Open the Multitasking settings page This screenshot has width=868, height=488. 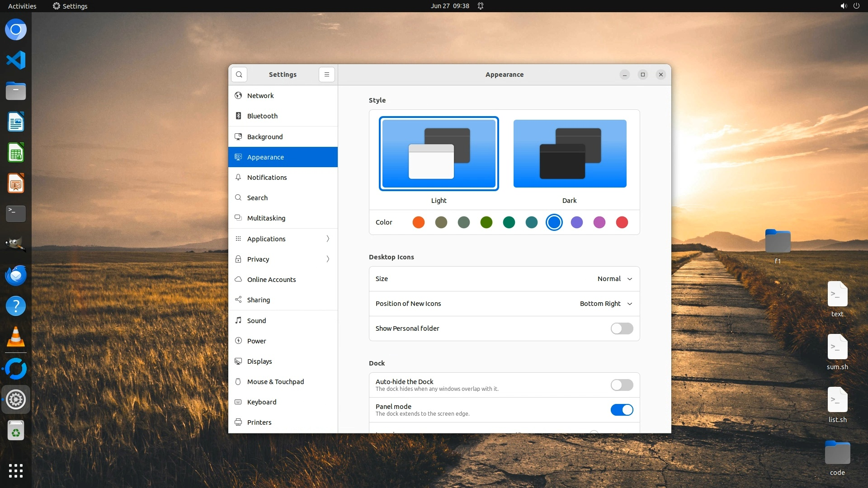pos(266,218)
